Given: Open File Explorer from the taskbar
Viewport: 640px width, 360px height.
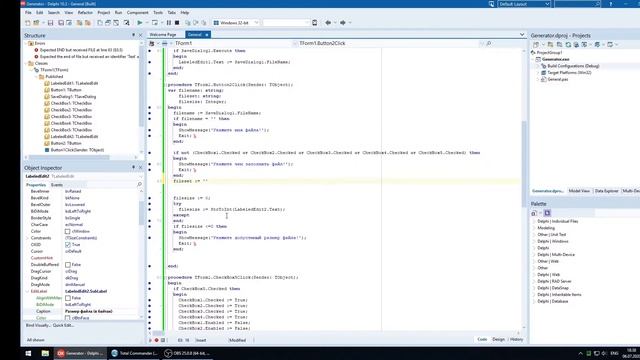Looking at the screenshot, I should point(45,353).
